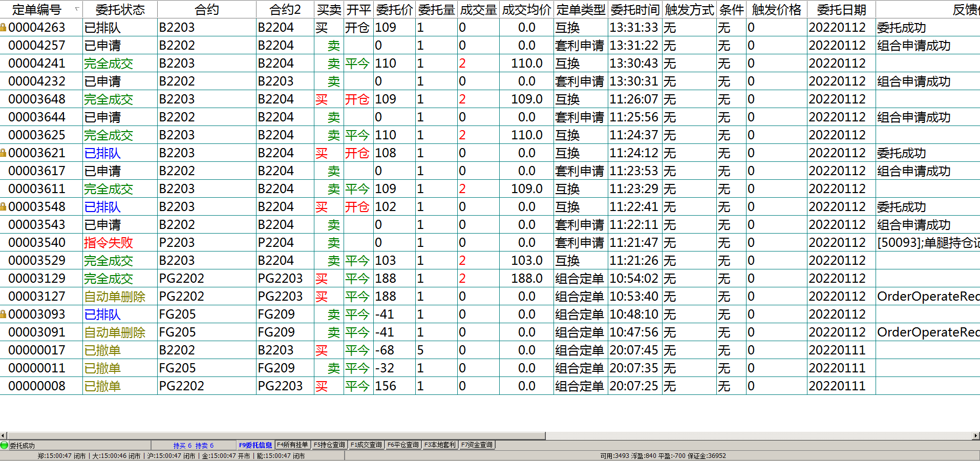Viewport: 980px width, 461px height.
Task: Click the 委托时间 column header
Action: [x=635, y=10]
